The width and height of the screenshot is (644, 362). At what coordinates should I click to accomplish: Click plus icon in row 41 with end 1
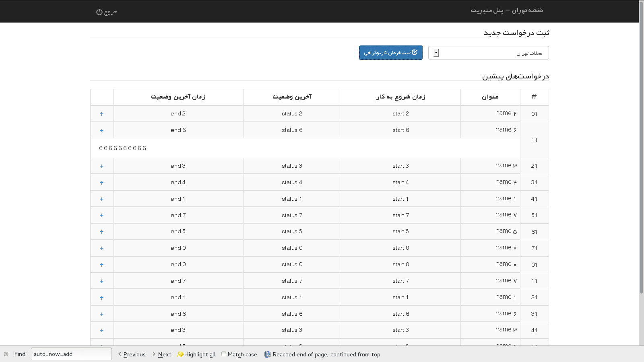click(101, 199)
